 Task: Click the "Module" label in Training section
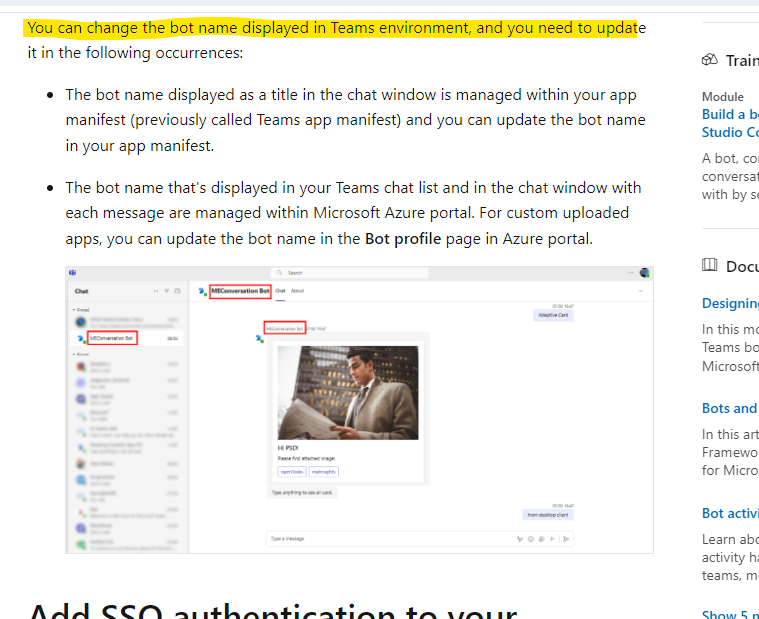click(x=723, y=97)
